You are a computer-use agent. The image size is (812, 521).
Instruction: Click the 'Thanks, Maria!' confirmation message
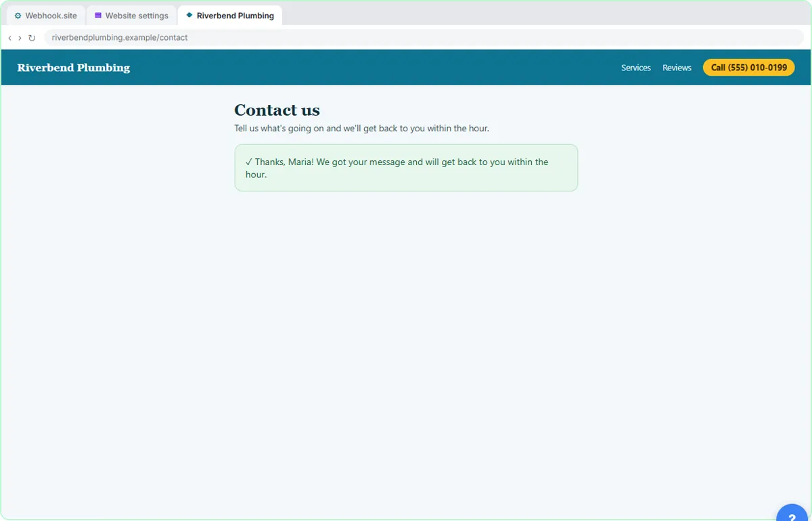[x=406, y=168]
